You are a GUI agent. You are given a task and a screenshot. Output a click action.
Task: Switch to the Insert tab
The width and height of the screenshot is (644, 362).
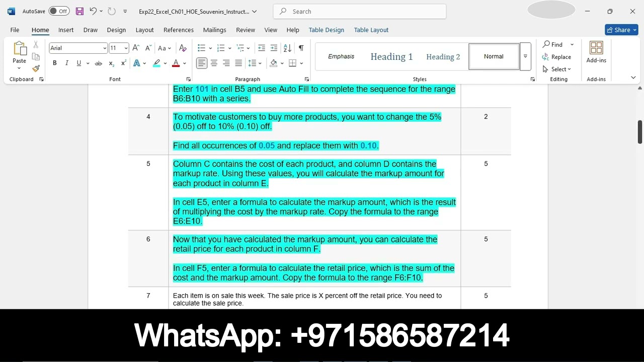[66, 30]
